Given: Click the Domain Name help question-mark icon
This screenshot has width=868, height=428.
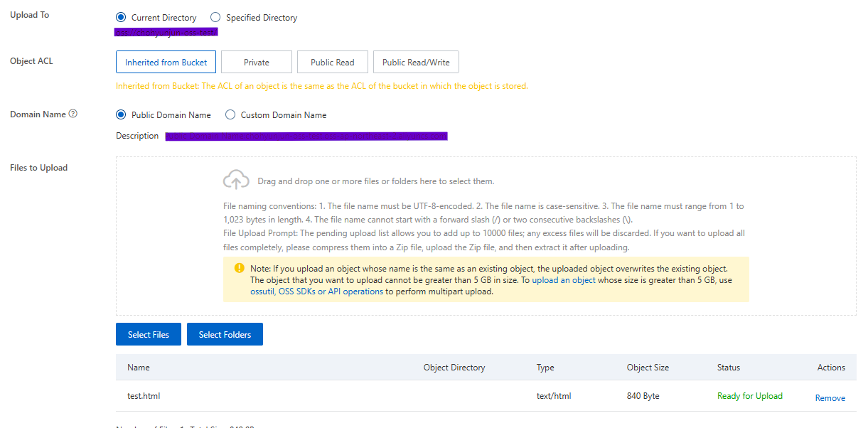Looking at the screenshot, I should (x=73, y=114).
